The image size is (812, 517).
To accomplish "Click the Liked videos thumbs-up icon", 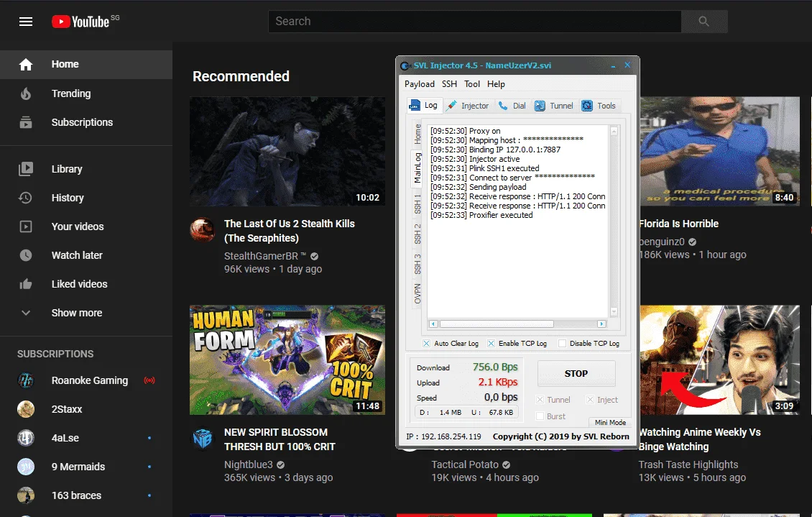I will [25, 284].
